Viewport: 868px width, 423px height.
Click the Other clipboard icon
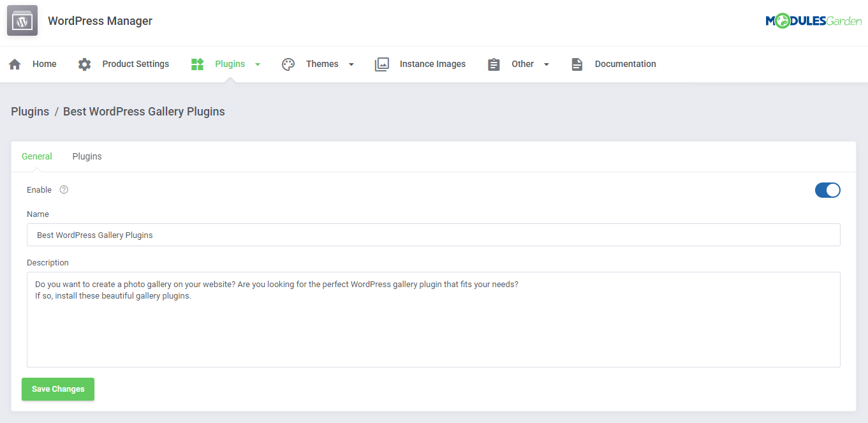494,64
